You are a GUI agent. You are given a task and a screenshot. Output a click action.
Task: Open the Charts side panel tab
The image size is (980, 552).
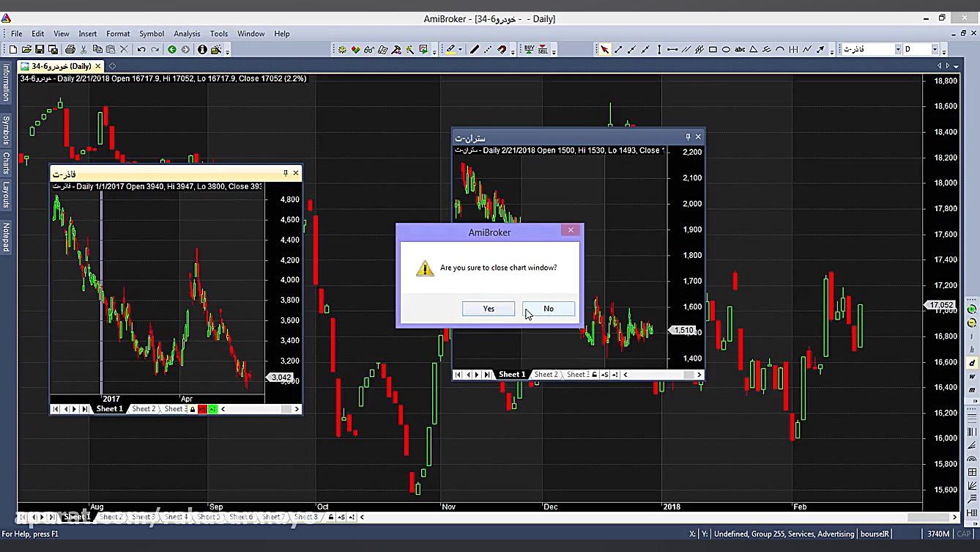click(x=6, y=163)
